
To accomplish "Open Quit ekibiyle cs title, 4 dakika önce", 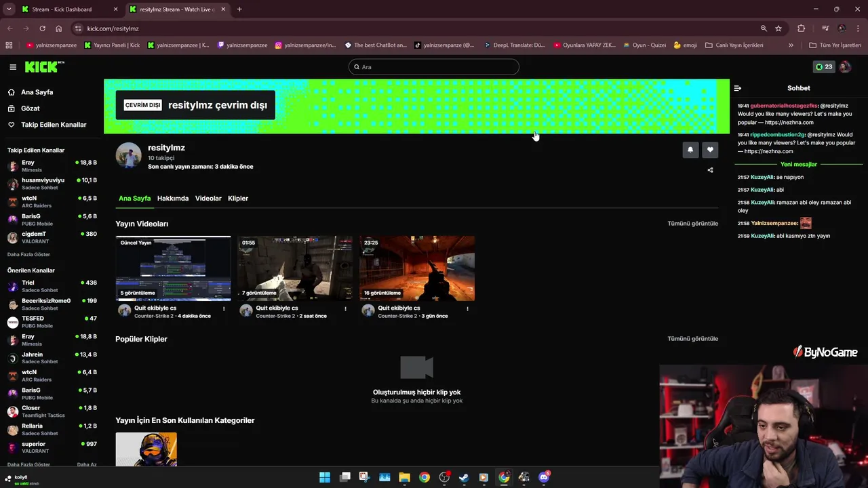I will coord(155,308).
